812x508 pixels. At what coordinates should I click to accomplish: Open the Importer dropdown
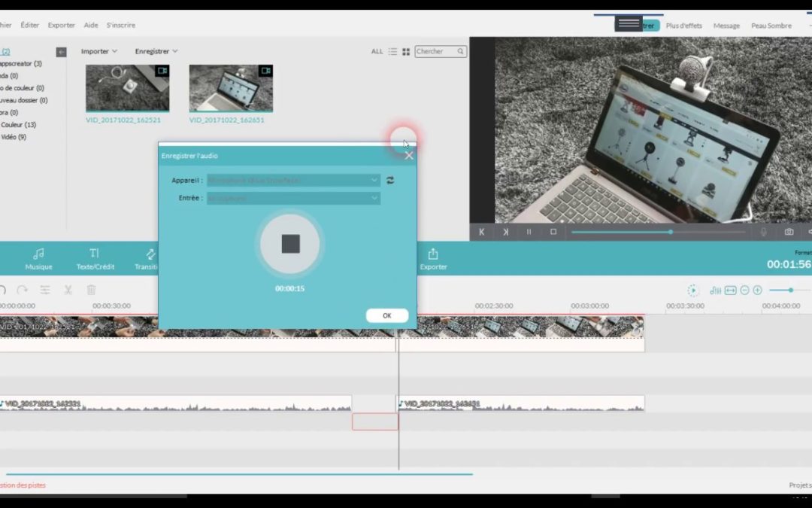tap(98, 51)
